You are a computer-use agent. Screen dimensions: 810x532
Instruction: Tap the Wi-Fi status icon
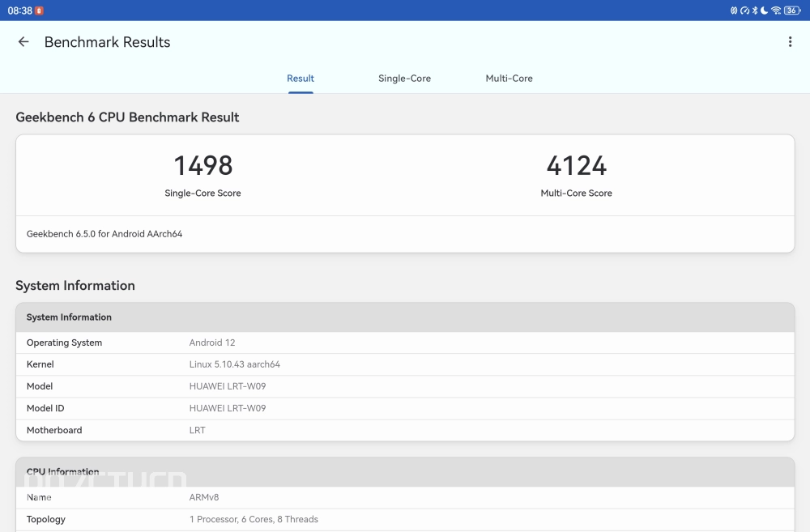[775, 11]
